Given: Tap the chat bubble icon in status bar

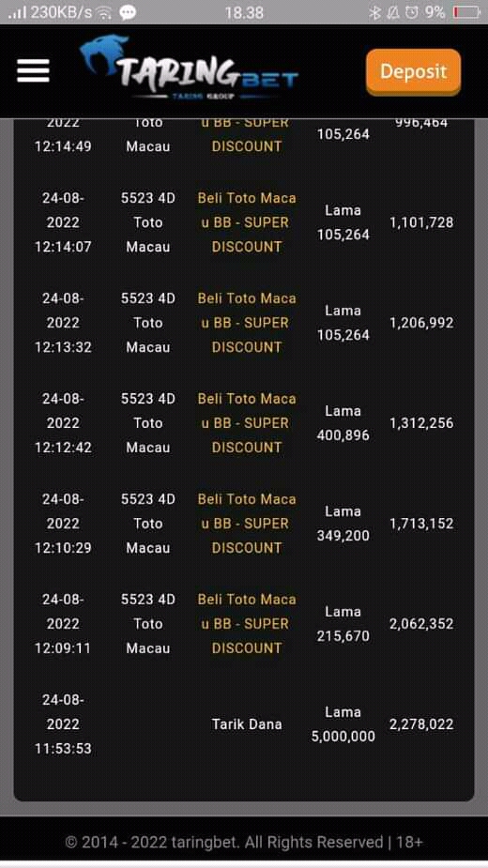Looking at the screenshot, I should [x=128, y=12].
